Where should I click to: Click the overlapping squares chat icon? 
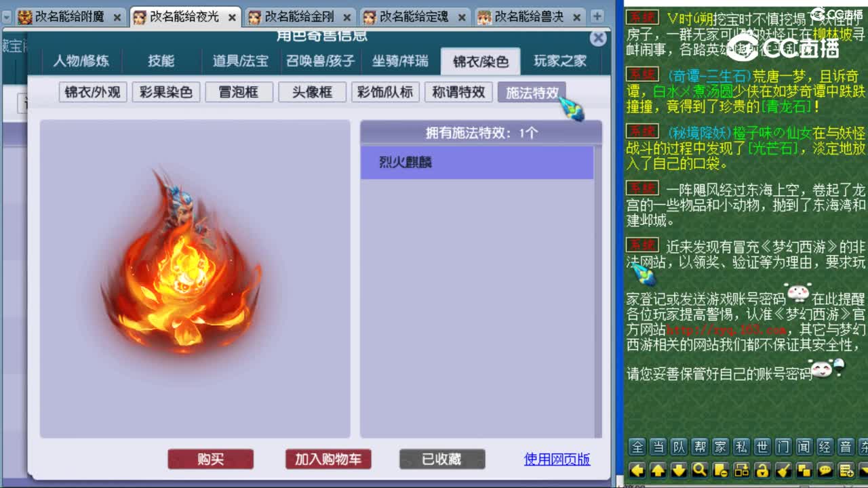[804, 470]
